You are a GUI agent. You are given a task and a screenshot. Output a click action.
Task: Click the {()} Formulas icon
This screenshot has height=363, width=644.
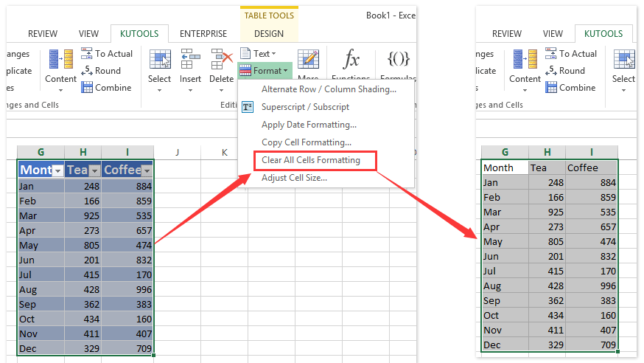point(398,60)
